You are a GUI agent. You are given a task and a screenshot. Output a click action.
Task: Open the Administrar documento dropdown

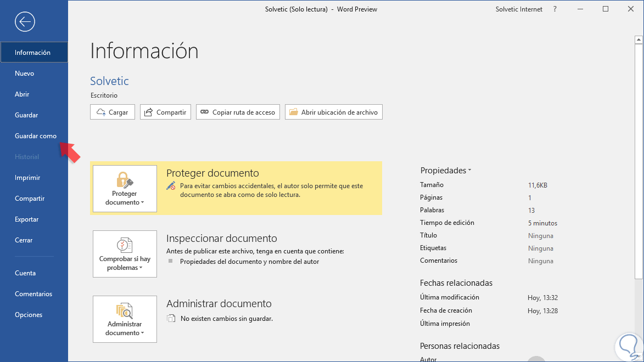tap(125, 319)
